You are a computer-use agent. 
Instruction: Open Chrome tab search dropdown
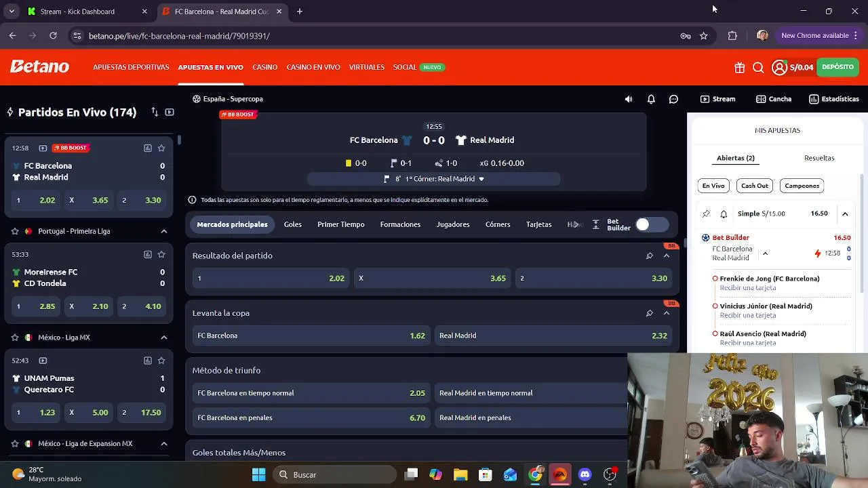click(12, 12)
